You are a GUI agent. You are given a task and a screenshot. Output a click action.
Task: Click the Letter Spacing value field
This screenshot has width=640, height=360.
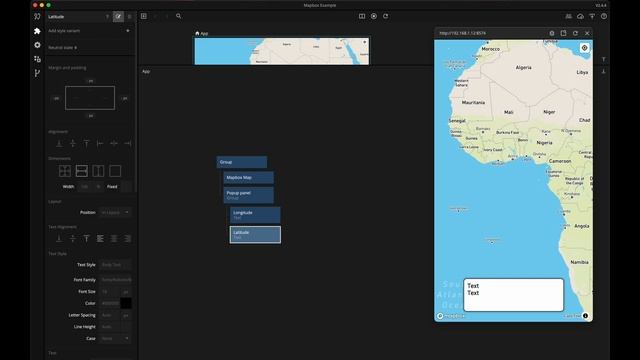pos(110,315)
